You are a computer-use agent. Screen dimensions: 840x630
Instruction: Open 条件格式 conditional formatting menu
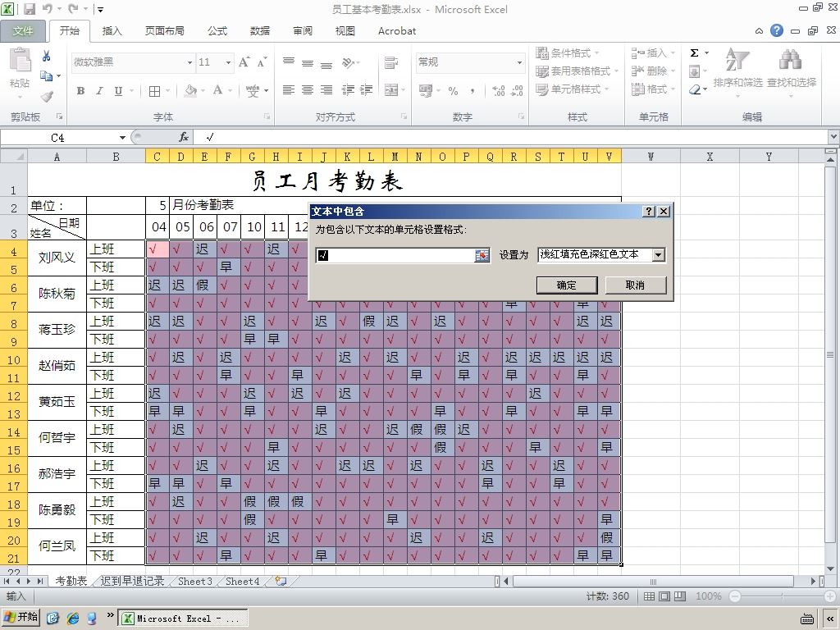[x=568, y=53]
